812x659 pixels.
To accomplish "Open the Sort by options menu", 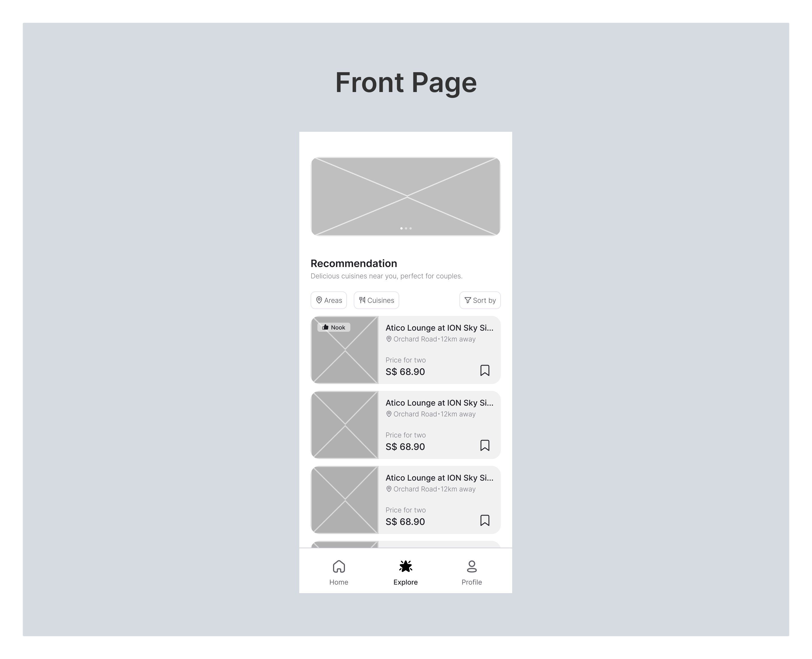I will 479,300.
